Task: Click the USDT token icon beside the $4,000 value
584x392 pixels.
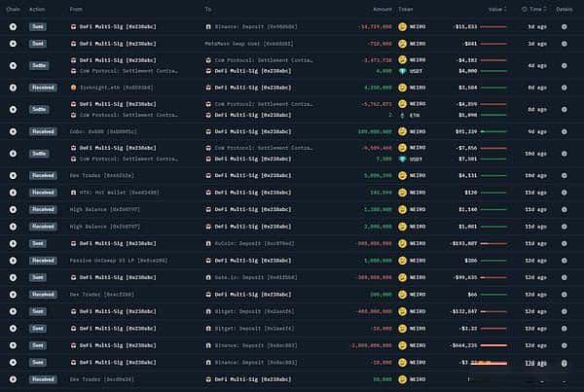Action: click(x=403, y=71)
